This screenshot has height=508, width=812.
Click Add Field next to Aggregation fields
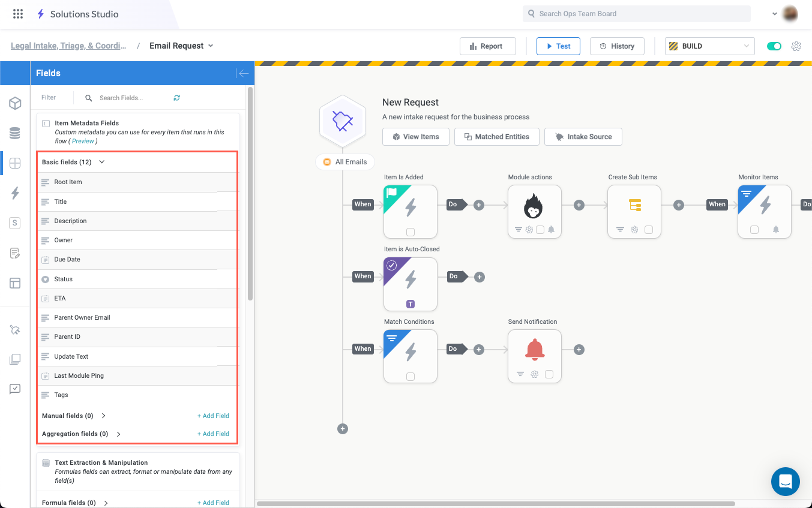pos(213,434)
